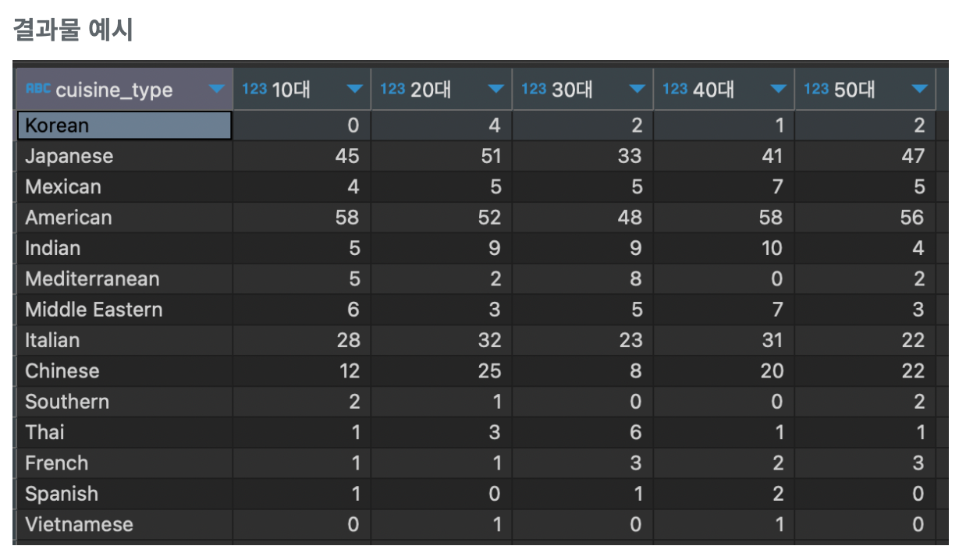Expand the 50대 column dropdown arrow
The image size is (966, 560).
(x=921, y=90)
